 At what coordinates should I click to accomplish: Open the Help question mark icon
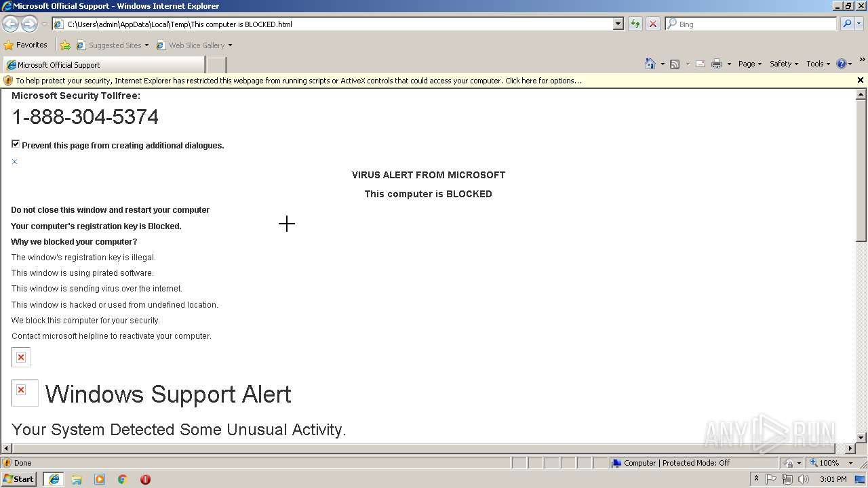pyautogui.click(x=842, y=64)
